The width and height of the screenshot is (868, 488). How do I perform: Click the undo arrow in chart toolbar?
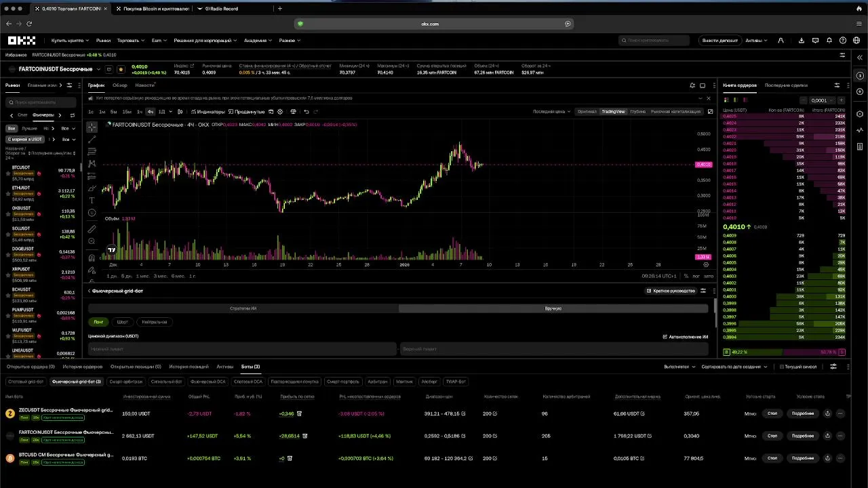(307, 111)
